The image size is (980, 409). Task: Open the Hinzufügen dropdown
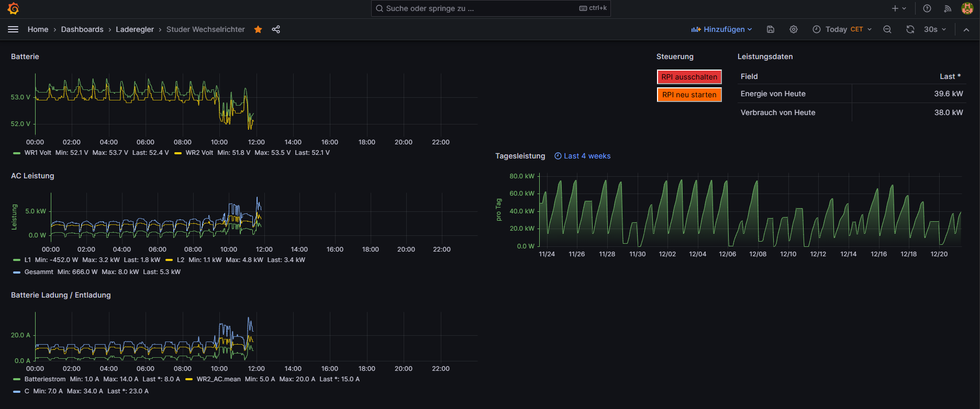(721, 29)
